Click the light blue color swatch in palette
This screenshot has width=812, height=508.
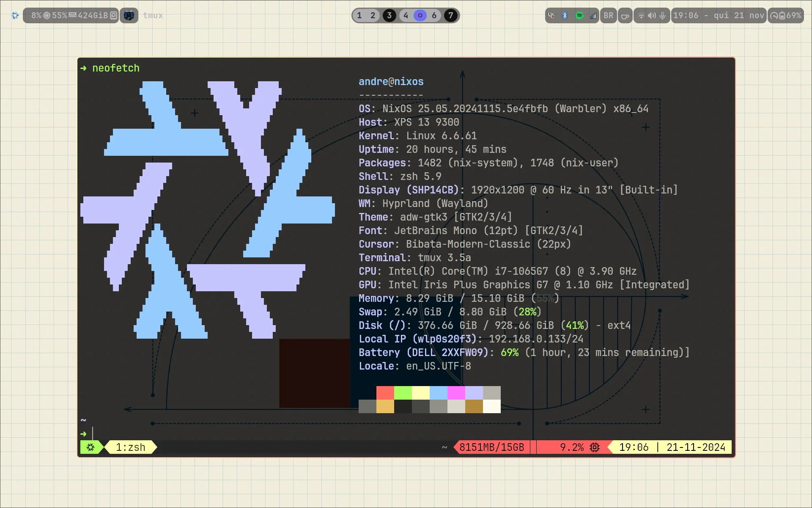tap(439, 393)
